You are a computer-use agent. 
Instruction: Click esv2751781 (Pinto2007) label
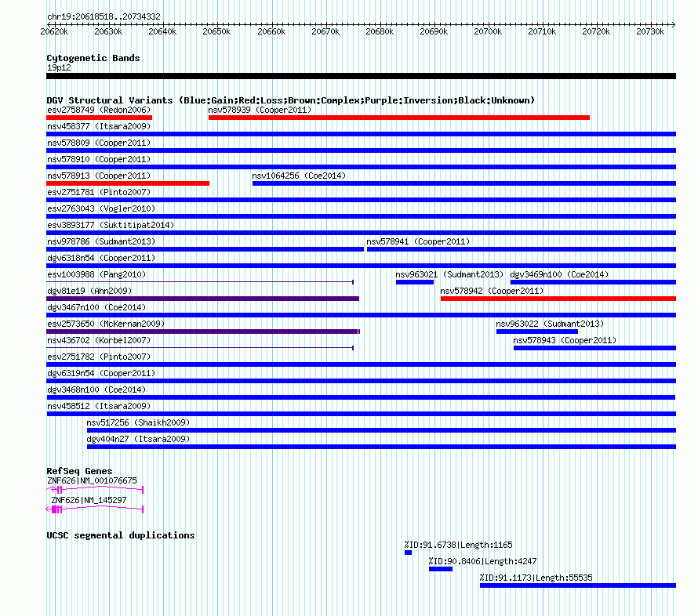[x=99, y=192]
